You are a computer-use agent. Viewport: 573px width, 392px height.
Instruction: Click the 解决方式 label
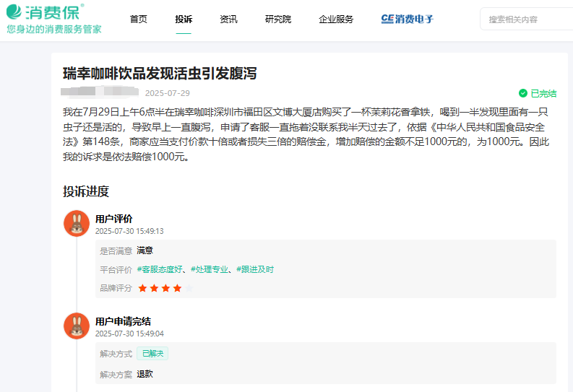pyautogui.click(x=116, y=354)
